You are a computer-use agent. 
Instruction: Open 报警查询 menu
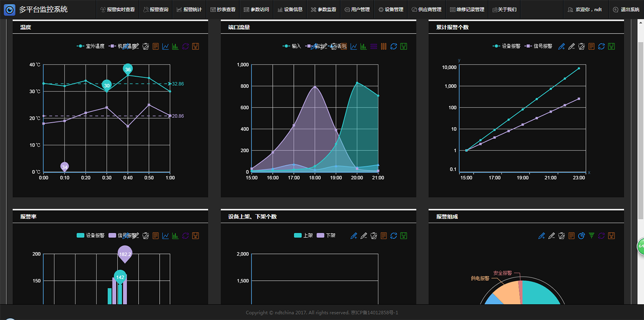click(156, 9)
